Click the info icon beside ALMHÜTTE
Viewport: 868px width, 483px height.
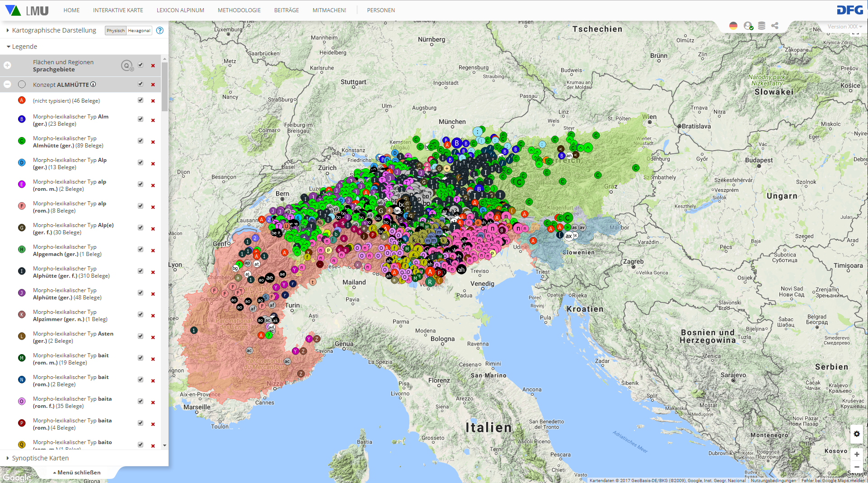(x=93, y=84)
